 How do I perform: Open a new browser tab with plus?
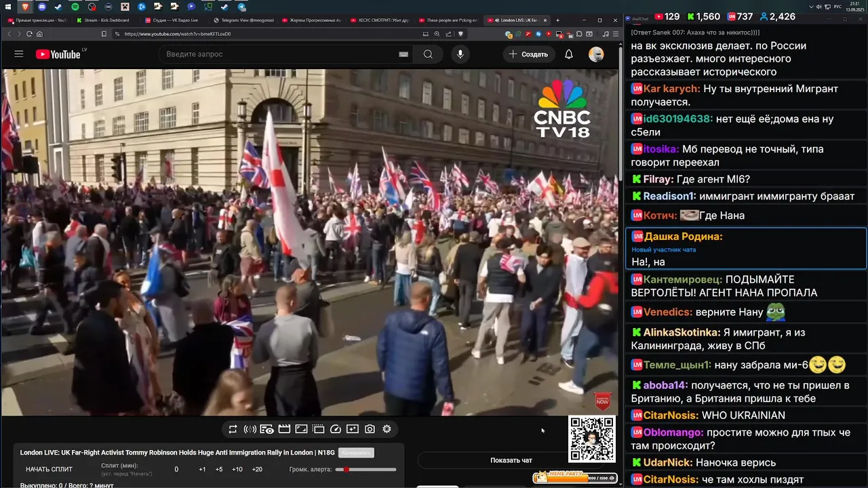click(557, 20)
